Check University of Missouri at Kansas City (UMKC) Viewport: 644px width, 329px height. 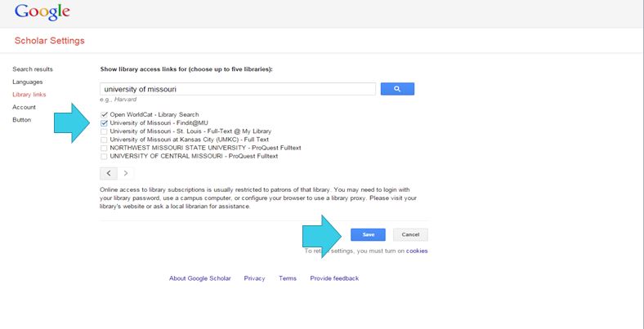pos(104,140)
